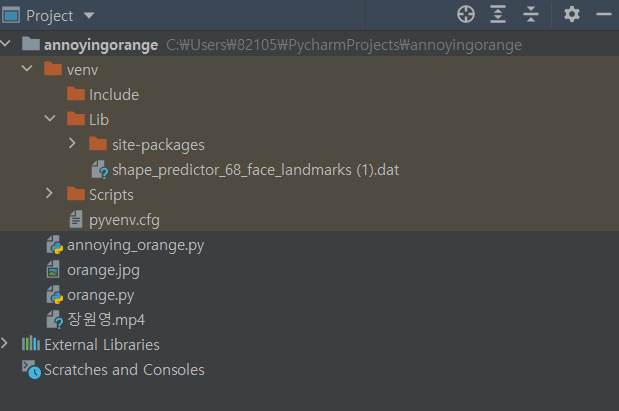Collapse the Lib folder
The image size is (619, 411).
50,120
